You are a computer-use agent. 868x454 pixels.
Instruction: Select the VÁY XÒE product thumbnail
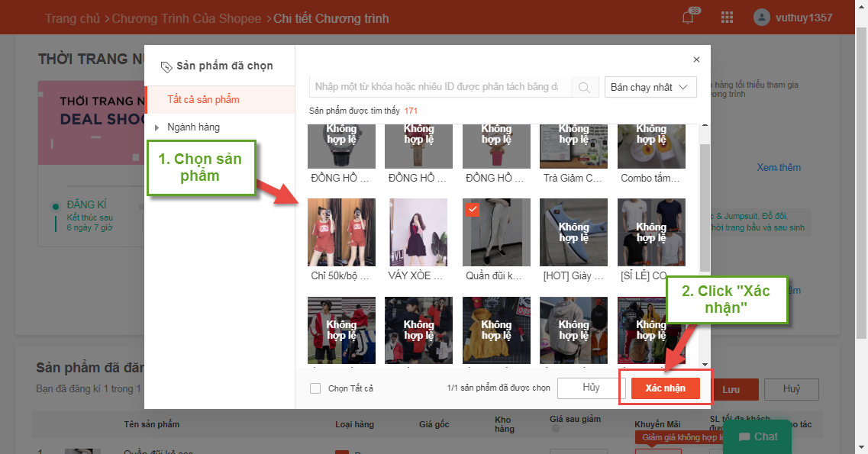(x=418, y=232)
